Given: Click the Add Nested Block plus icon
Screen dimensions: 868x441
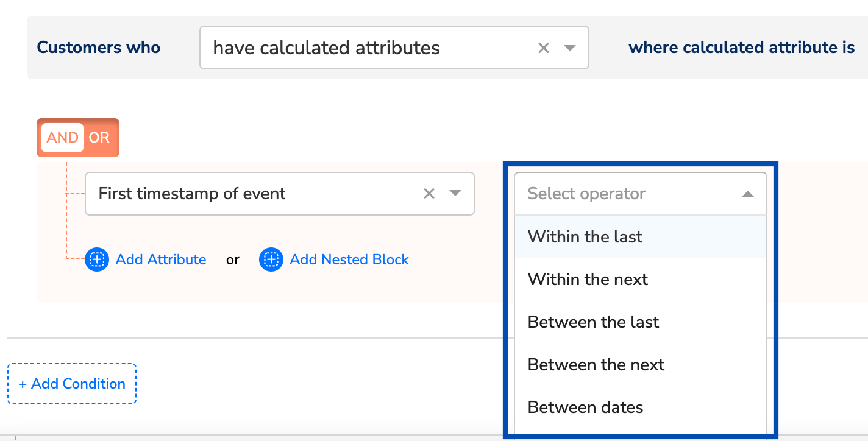Looking at the screenshot, I should tap(271, 259).
